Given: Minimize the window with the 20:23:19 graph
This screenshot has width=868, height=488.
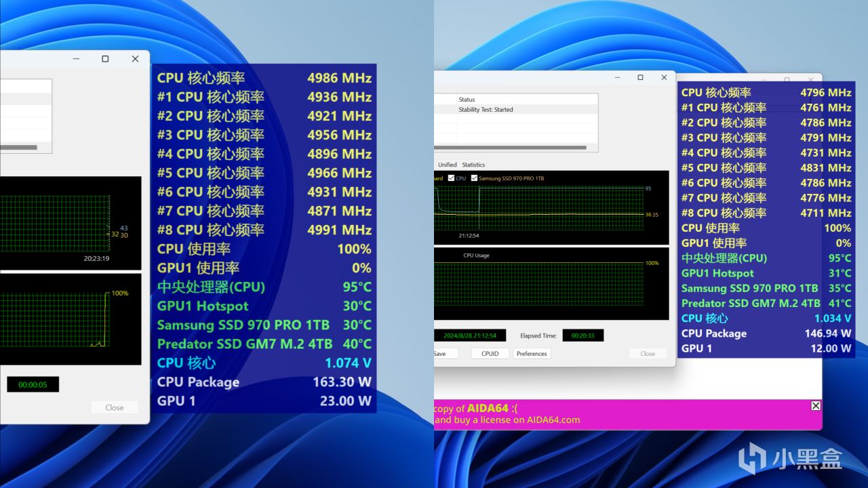Looking at the screenshot, I should 75,59.
